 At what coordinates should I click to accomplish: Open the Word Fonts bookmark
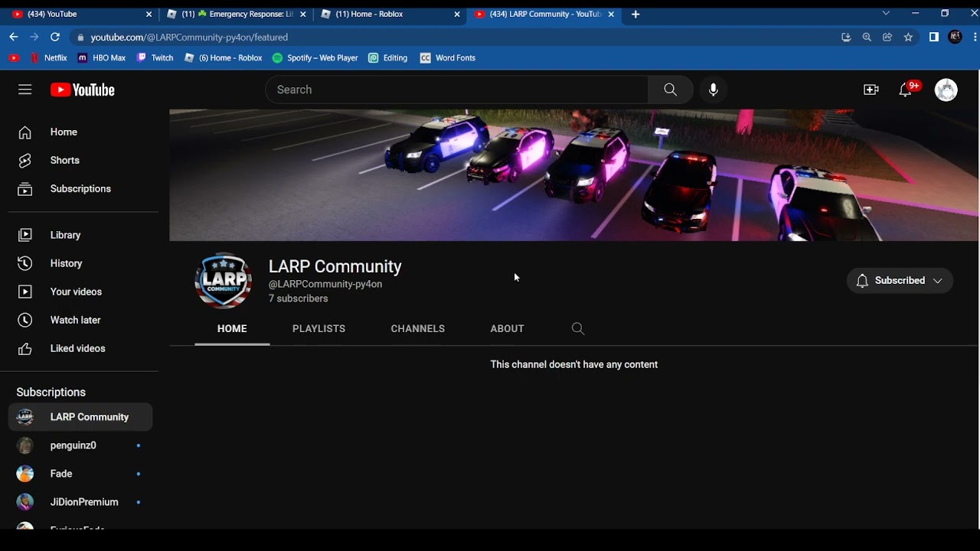click(448, 58)
